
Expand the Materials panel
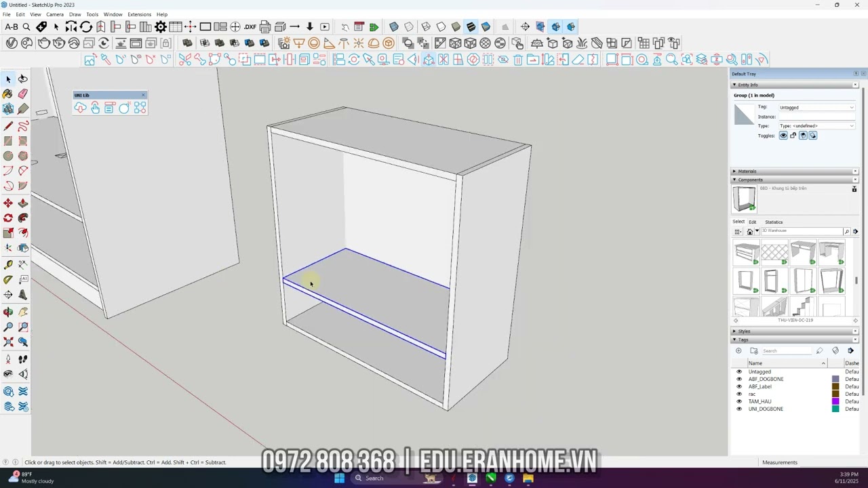(734, 171)
